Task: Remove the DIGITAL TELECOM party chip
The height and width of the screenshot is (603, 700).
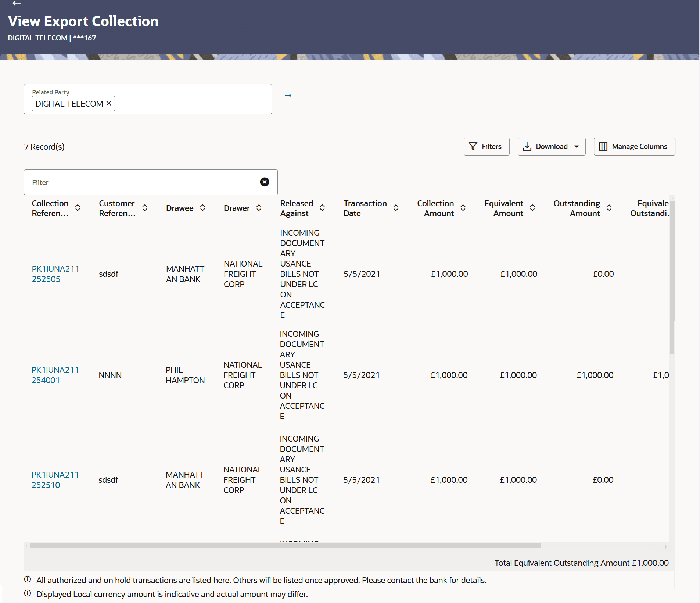Action: pos(109,103)
